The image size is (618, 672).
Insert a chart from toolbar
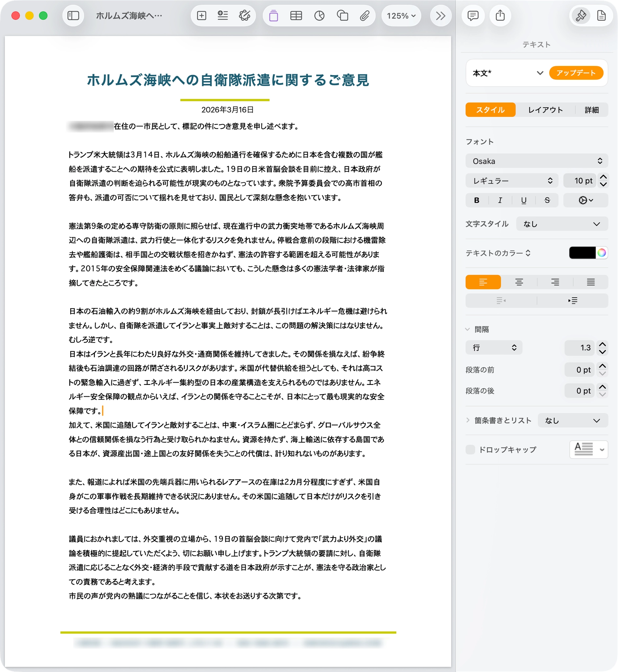(320, 16)
